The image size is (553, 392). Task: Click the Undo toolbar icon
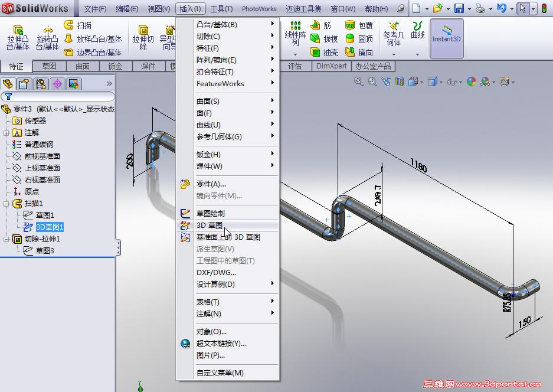click(501, 8)
